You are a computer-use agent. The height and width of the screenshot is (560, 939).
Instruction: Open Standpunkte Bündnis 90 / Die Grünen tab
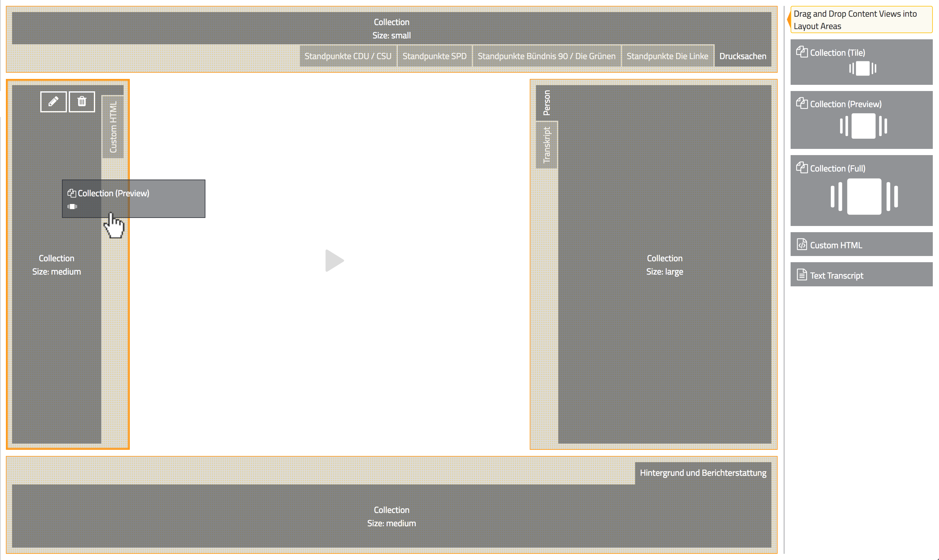tap(546, 56)
